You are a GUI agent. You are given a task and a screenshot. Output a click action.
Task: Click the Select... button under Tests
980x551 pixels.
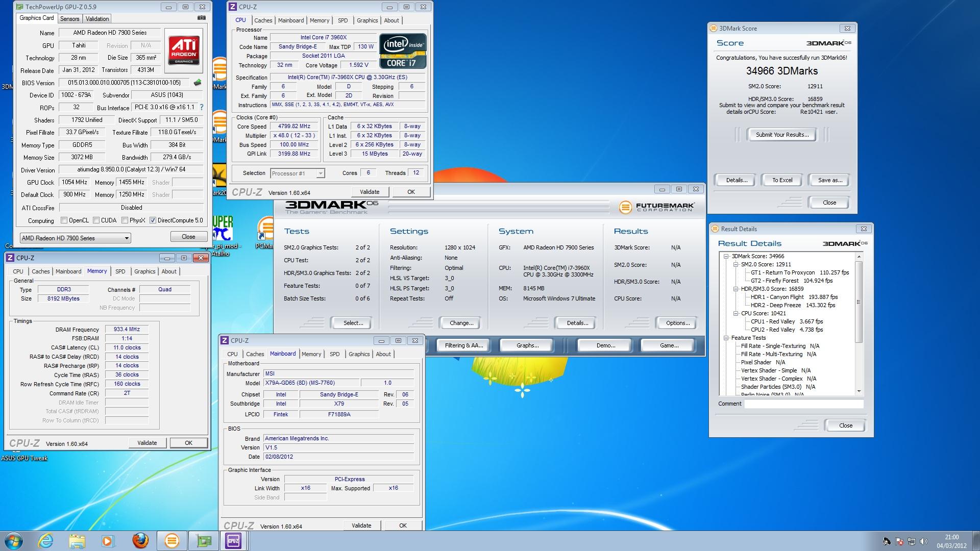click(353, 323)
